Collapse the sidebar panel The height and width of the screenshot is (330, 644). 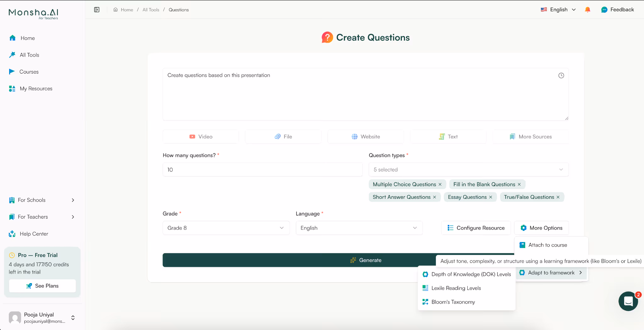pyautogui.click(x=97, y=9)
